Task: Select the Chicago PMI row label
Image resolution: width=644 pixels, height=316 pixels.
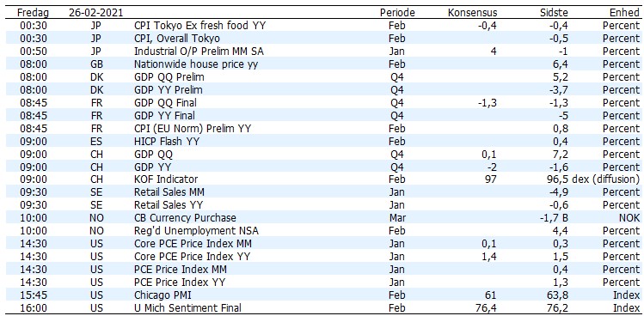Action: pos(159,295)
